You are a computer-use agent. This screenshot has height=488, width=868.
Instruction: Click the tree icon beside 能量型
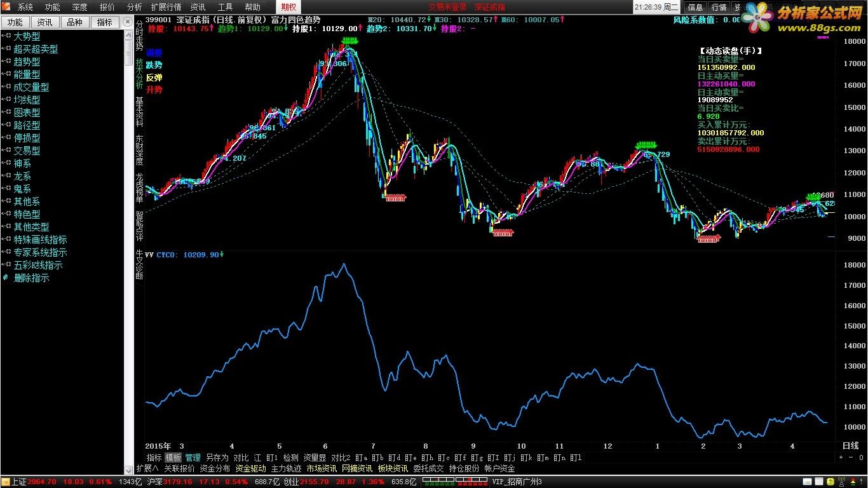pos(6,74)
